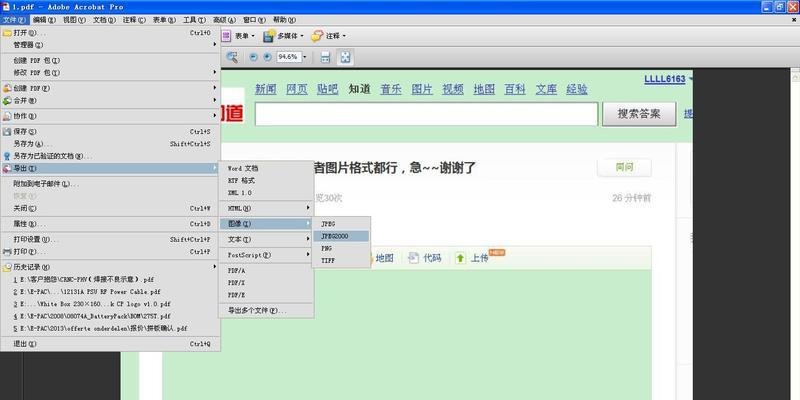The width and height of the screenshot is (800, 400).
Task: Click the 保存 disk icon in File menu
Action: [7, 132]
